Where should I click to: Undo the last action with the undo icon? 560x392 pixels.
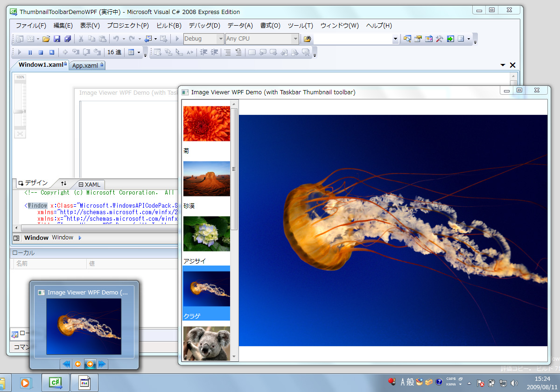(x=116, y=39)
